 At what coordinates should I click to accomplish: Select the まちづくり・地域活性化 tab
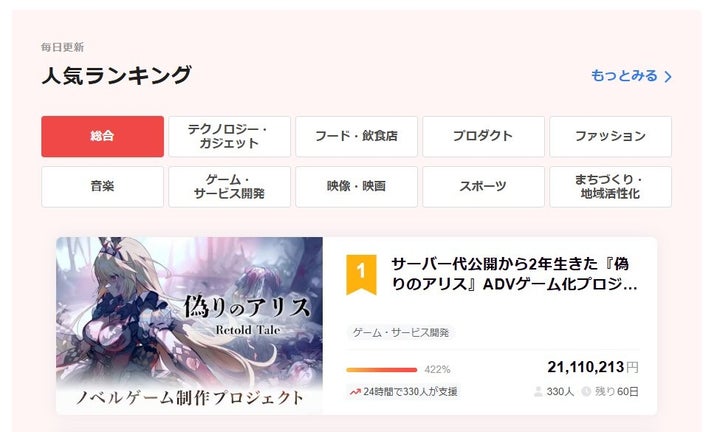click(x=610, y=187)
